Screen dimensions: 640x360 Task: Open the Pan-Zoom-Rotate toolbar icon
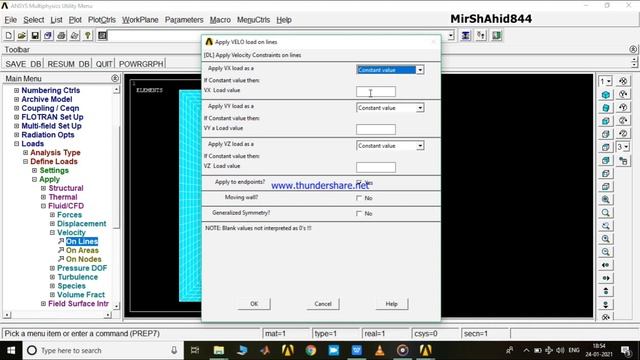click(48, 36)
